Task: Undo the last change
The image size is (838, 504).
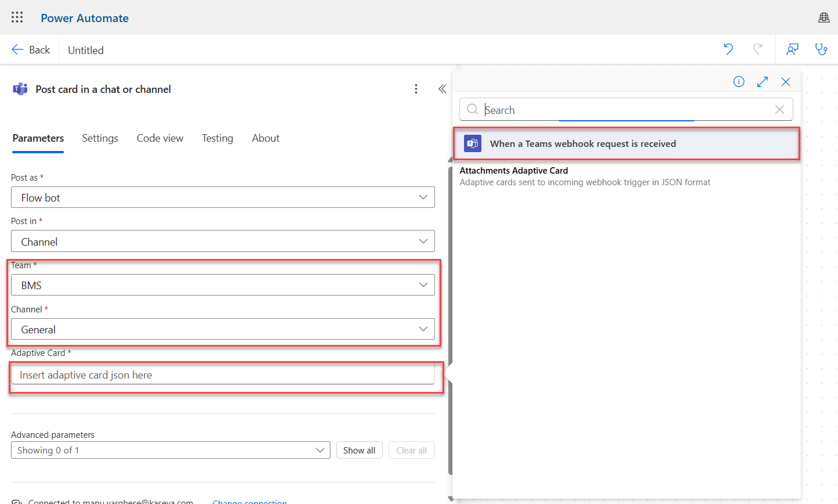Action: tap(728, 49)
